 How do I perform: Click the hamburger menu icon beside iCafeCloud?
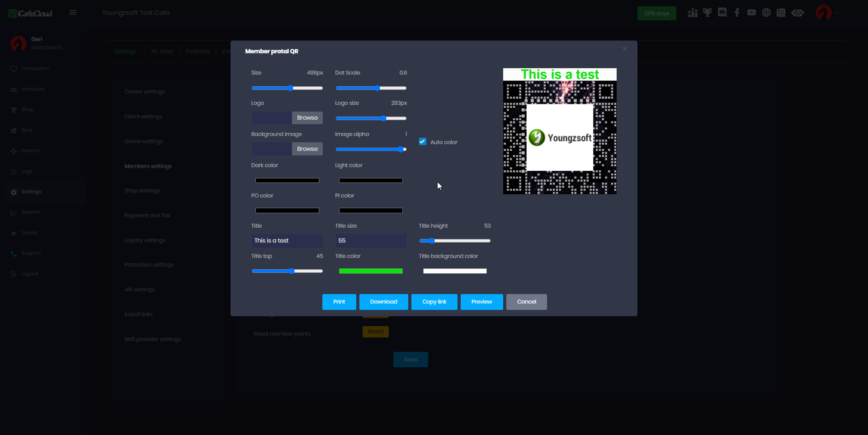73,13
